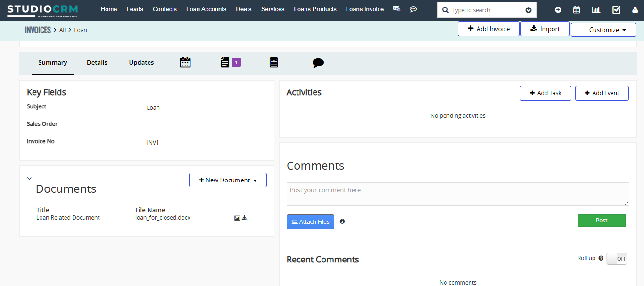Open the chat bubble icon in the navbar
Viewport: 644px width, 286px height.
tap(413, 9)
